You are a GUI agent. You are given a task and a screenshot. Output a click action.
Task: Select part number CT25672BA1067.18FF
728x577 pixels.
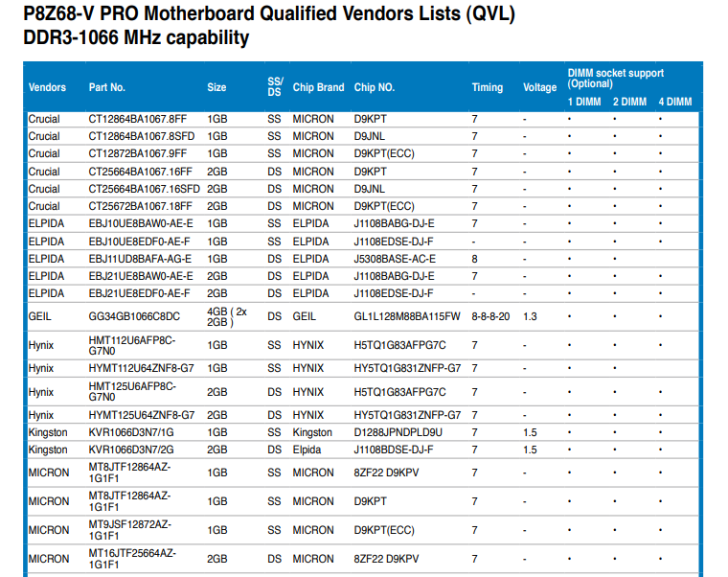pos(140,206)
